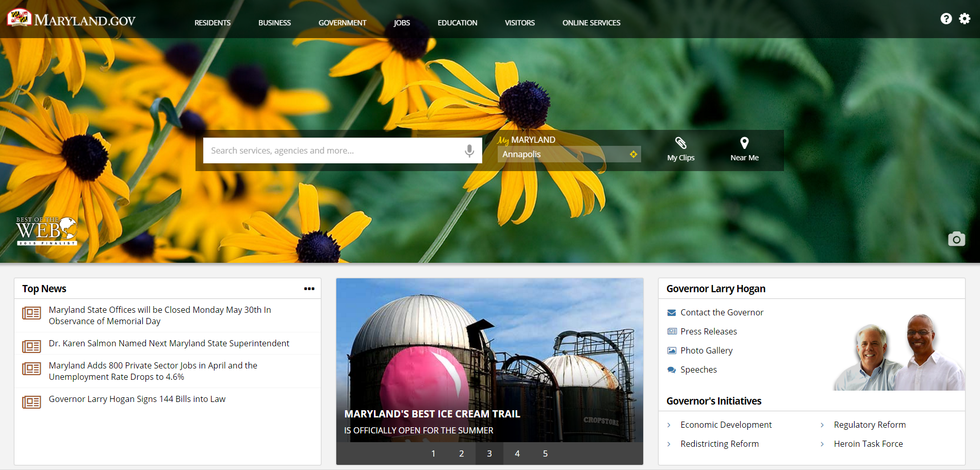Click chevron beside Heroin Task Force
Screen dimensions: 980x470
coord(822,444)
